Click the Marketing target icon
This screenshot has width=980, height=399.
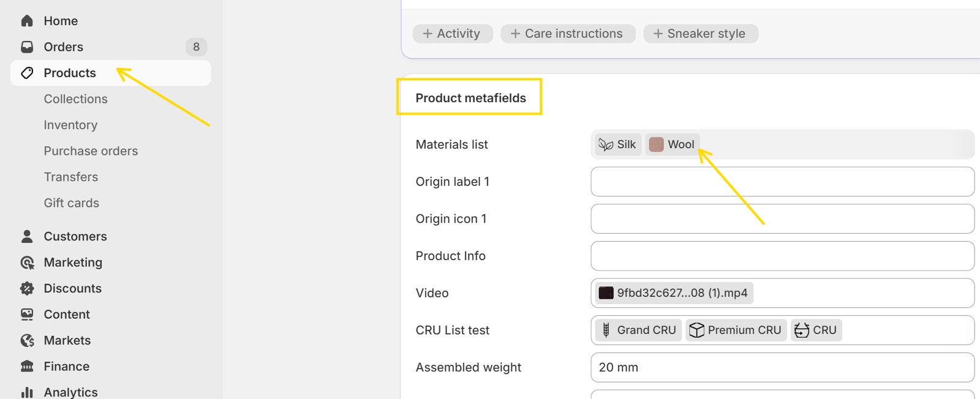click(x=27, y=263)
